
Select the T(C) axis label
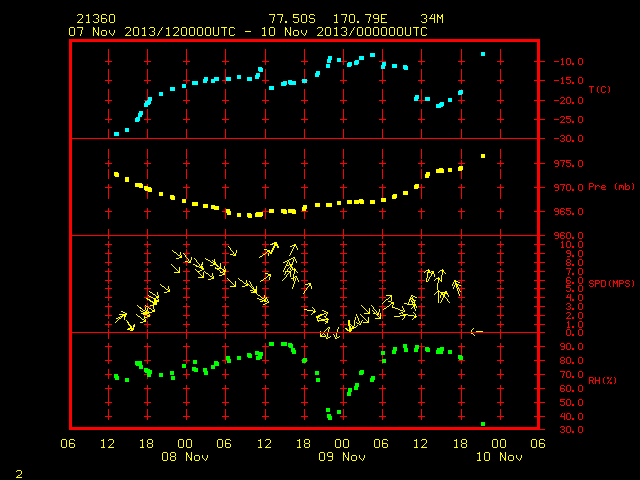click(600, 89)
